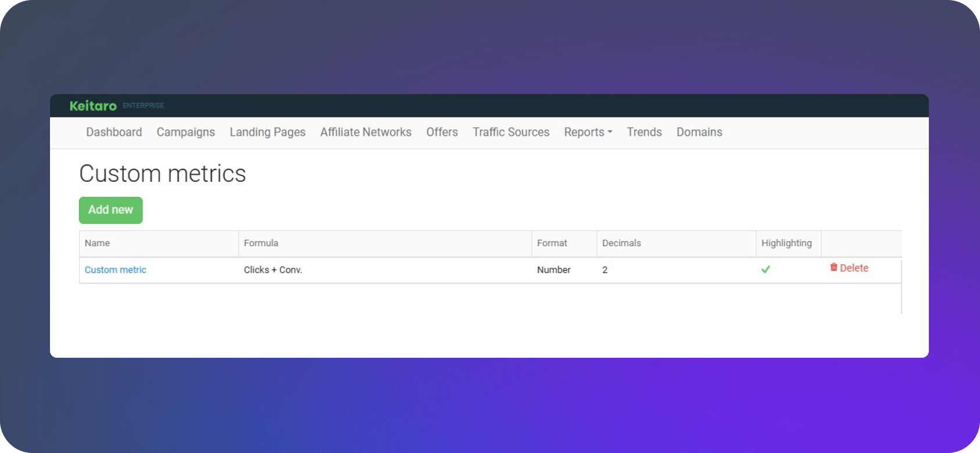
Task: Expand the Reports dropdown menu
Action: [588, 132]
